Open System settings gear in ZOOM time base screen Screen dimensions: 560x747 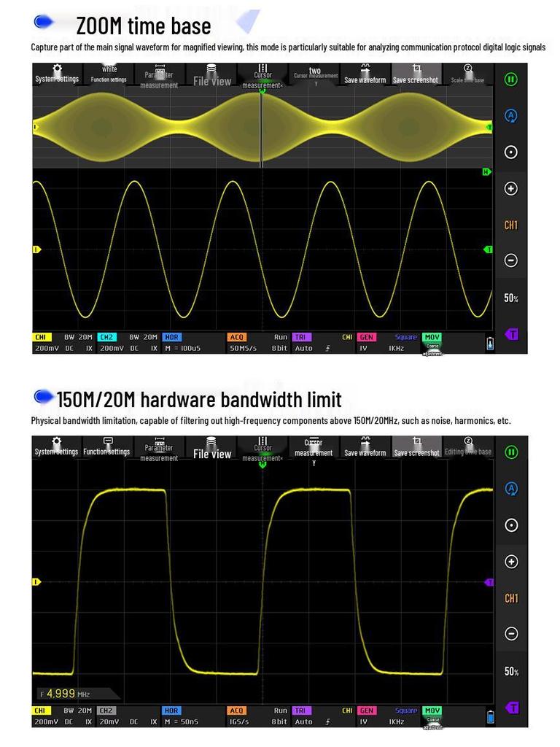pos(57,69)
